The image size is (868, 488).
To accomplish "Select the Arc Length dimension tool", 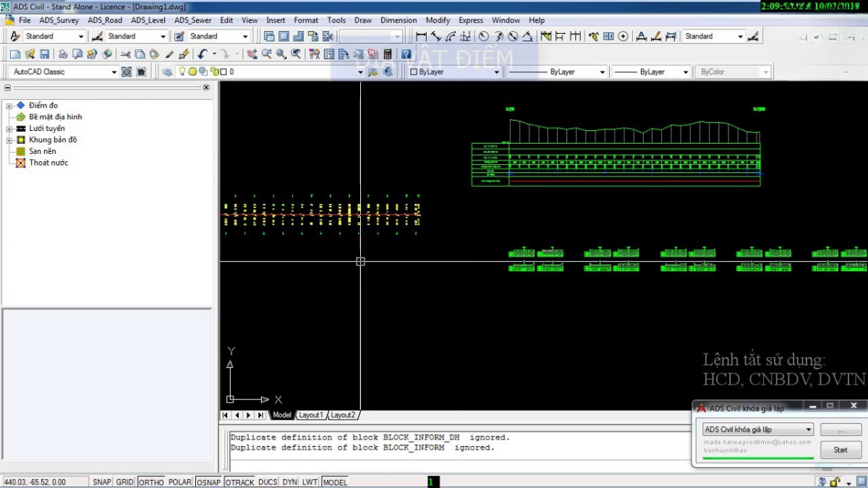I will click(451, 36).
